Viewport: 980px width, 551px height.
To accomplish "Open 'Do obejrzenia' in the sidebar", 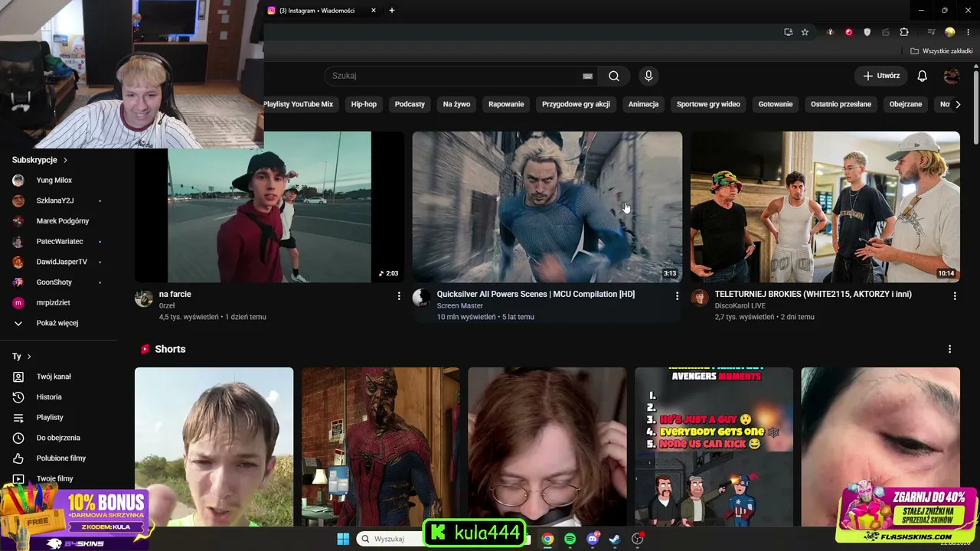I will click(x=58, y=438).
